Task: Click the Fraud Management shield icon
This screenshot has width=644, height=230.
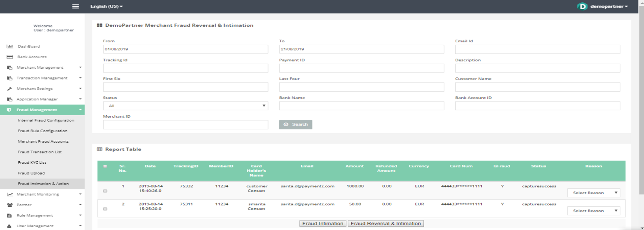Action: click(9, 110)
